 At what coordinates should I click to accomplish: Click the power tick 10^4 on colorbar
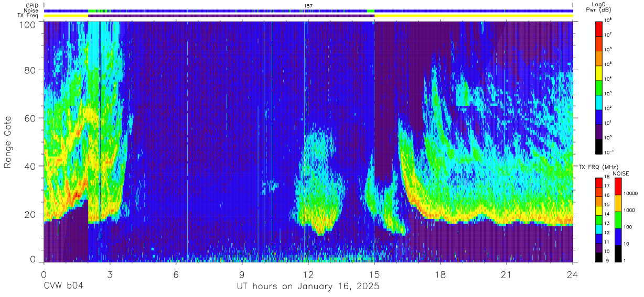(x=608, y=78)
